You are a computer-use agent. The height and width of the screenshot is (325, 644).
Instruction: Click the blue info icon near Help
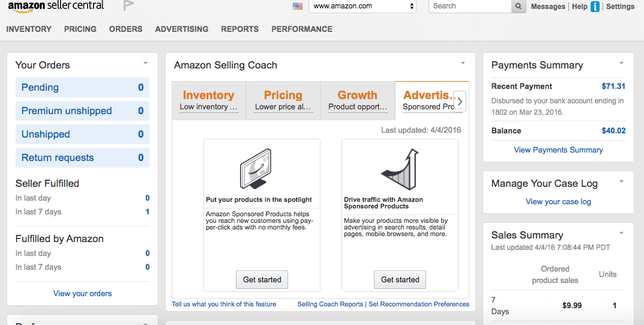click(x=595, y=7)
